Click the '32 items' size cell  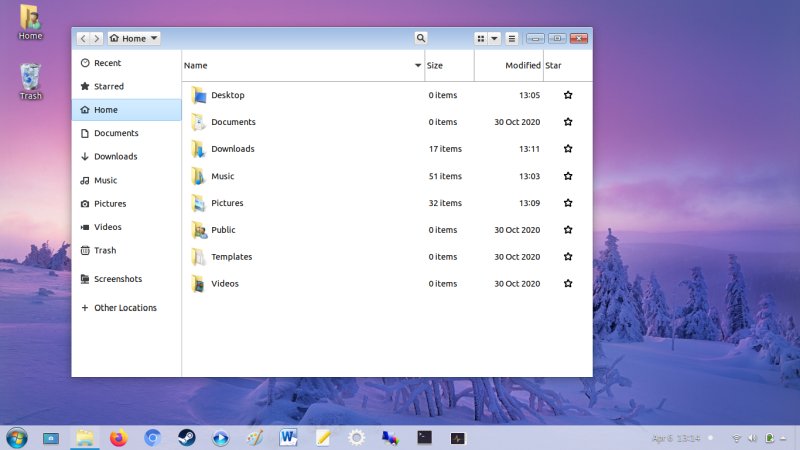(445, 203)
